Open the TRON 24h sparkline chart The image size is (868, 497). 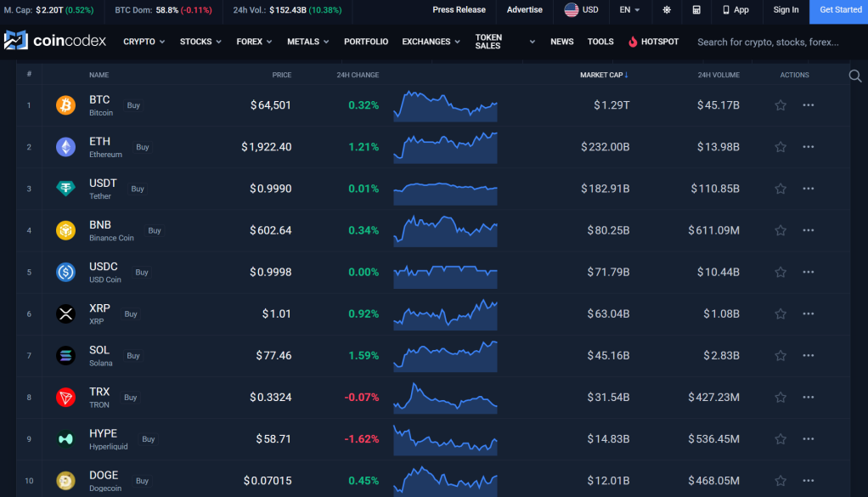pos(445,398)
